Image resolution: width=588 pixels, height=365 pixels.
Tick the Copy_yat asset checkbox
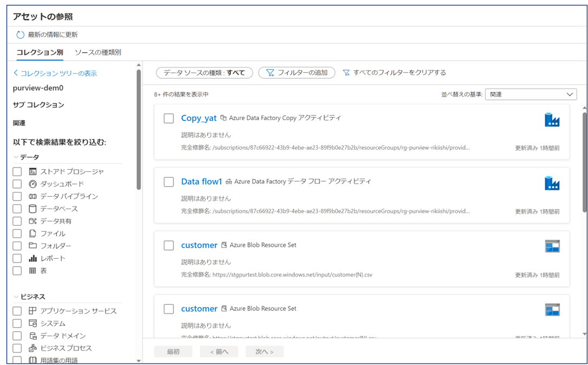[x=169, y=118]
